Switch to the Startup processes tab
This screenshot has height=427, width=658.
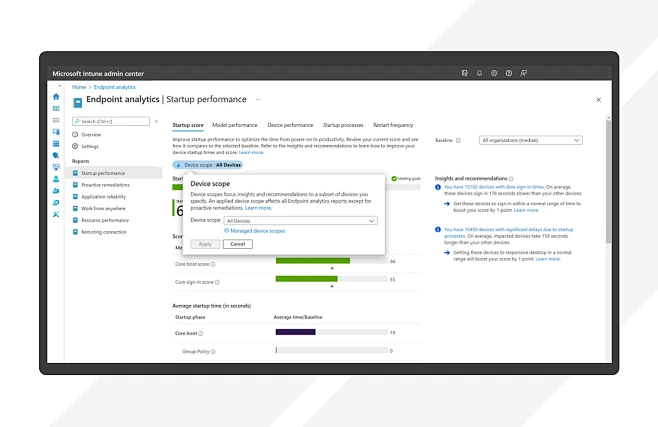[343, 125]
